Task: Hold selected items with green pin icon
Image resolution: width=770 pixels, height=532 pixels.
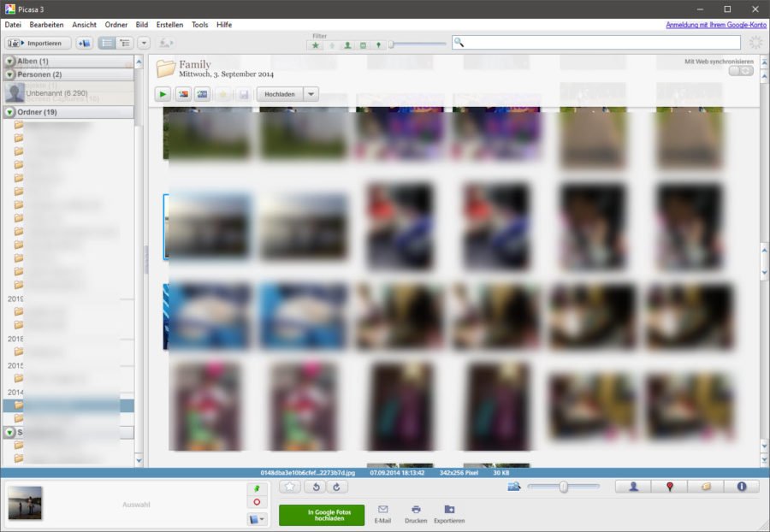Action: [x=257, y=489]
